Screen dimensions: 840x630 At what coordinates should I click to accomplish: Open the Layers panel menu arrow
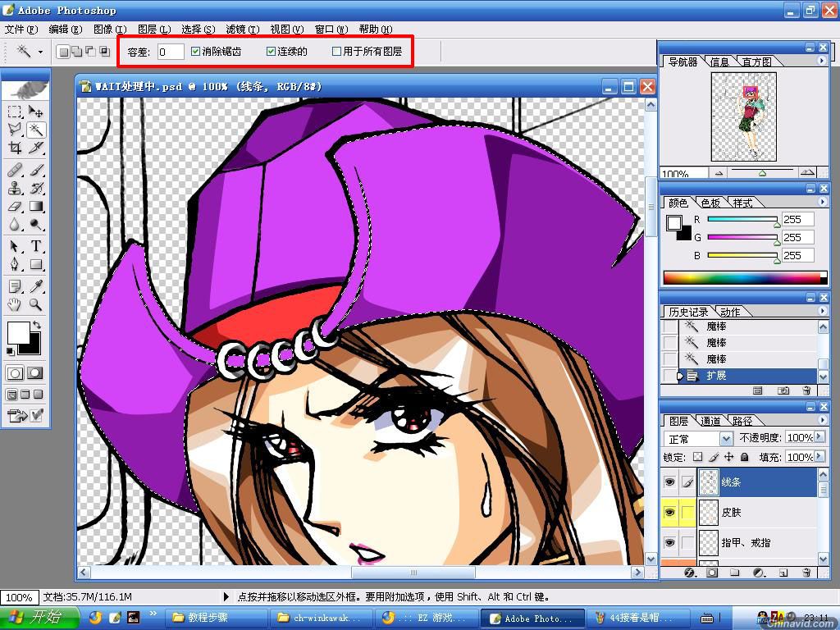coord(822,420)
